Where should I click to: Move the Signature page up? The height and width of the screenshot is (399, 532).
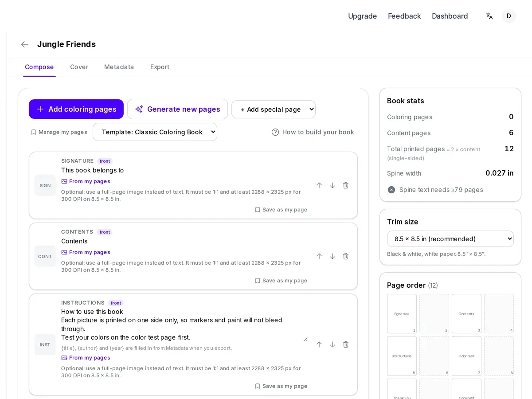319,185
